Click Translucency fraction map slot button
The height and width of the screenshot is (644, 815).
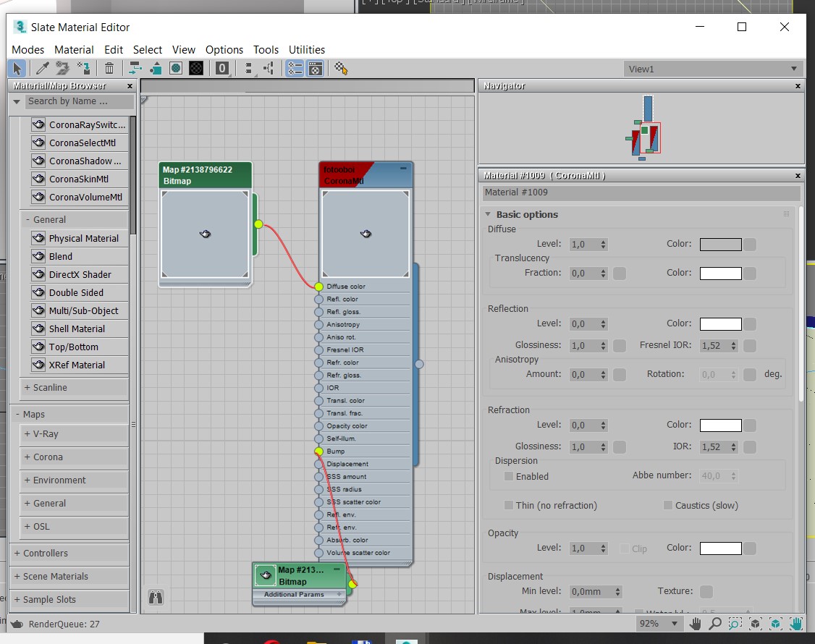pos(619,274)
